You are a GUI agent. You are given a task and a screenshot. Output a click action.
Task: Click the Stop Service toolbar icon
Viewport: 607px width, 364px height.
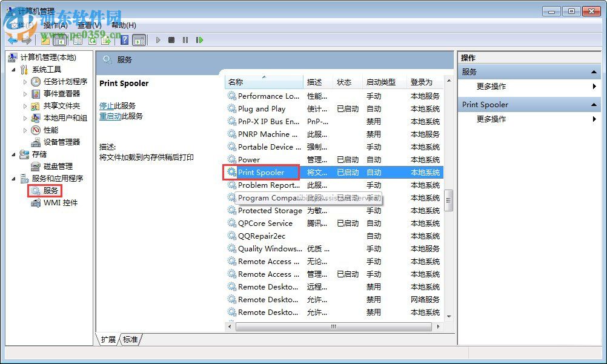click(171, 40)
